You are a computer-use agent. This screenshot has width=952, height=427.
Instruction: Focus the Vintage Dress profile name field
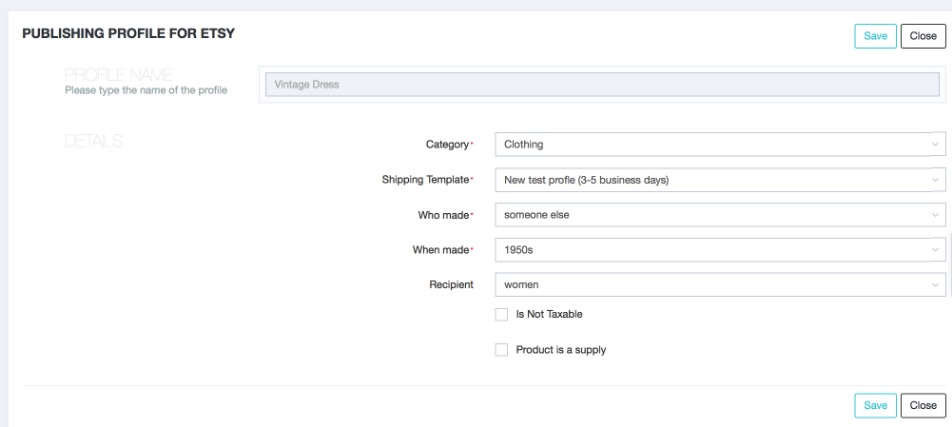[x=600, y=84]
